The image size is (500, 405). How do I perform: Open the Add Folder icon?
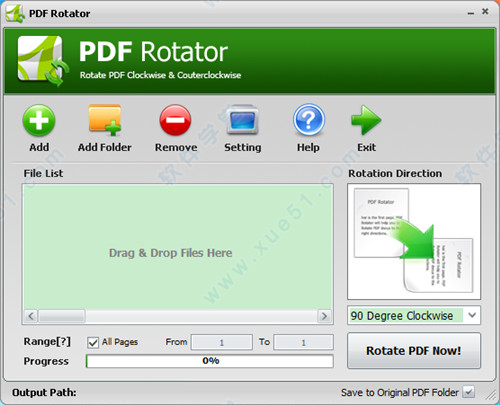105,120
